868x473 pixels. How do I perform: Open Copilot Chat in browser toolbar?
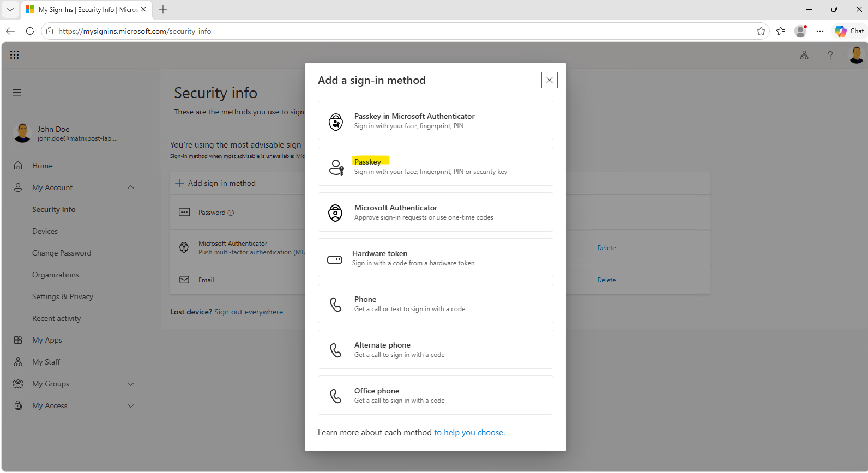pos(849,31)
